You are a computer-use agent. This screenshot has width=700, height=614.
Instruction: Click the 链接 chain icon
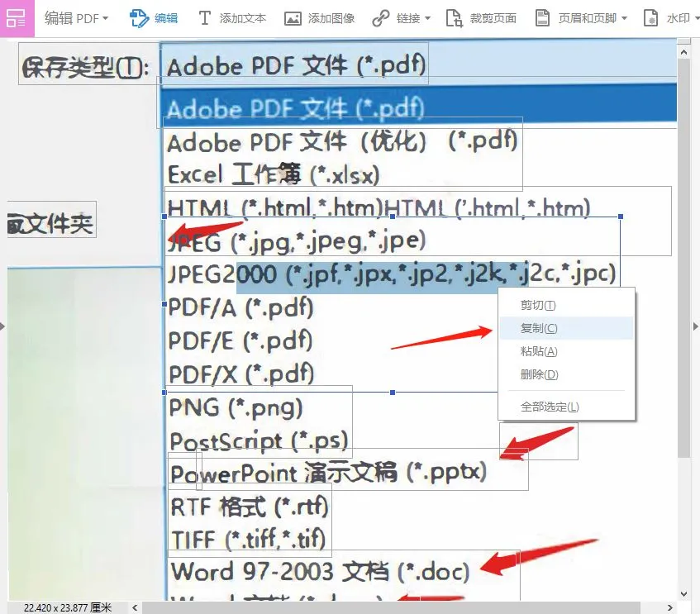[381, 19]
